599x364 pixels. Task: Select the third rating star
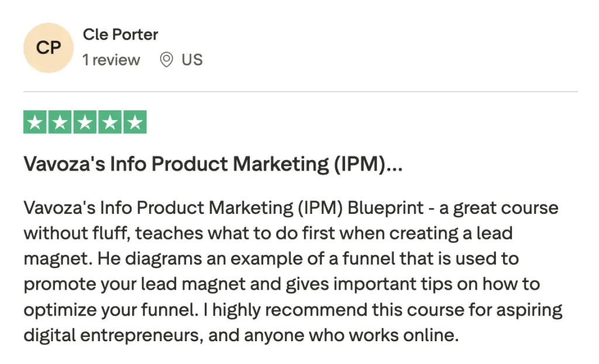click(85, 122)
